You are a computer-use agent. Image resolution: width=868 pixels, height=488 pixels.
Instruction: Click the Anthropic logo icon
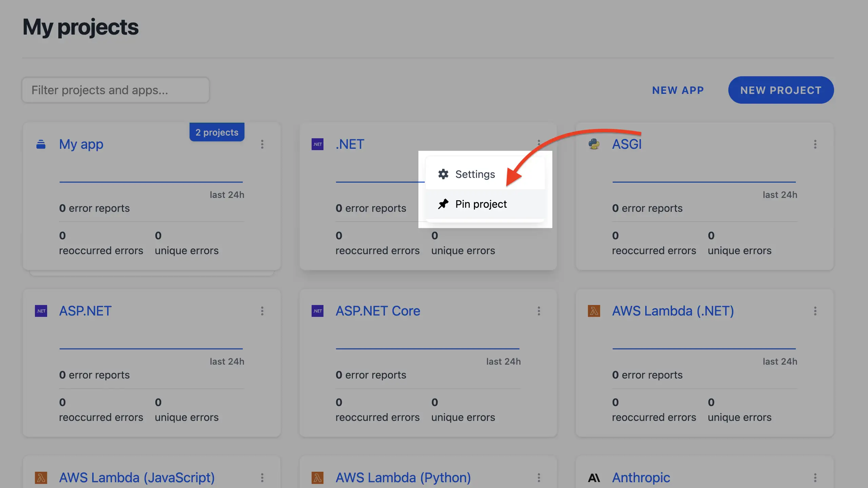(594, 478)
